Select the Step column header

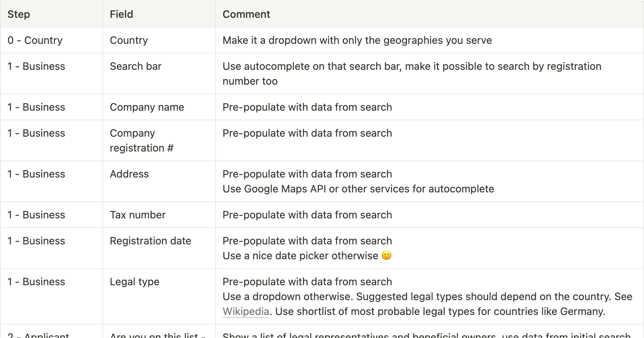click(x=52, y=14)
